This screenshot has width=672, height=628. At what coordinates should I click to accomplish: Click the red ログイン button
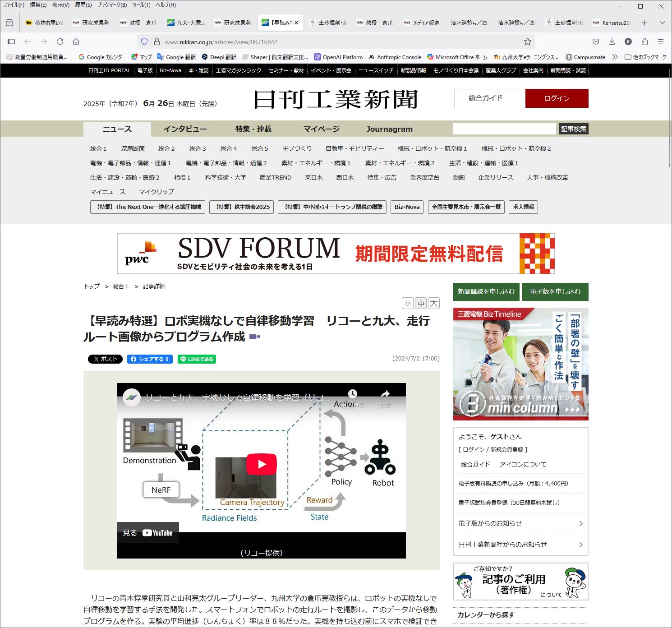(x=557, y=98)
